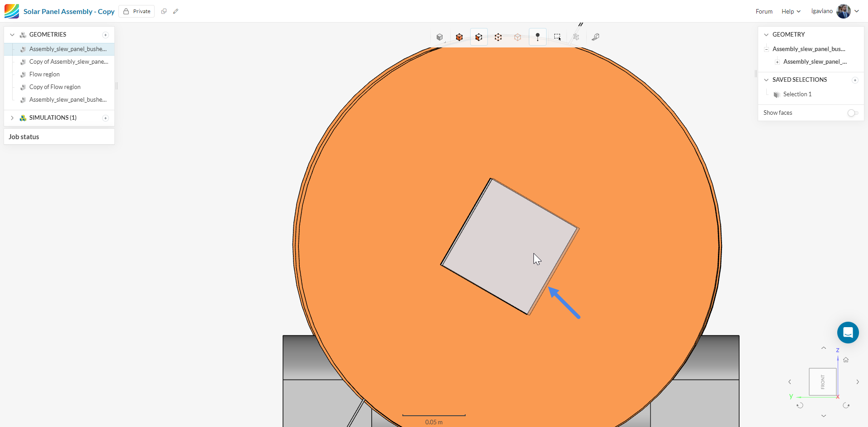Image resolution: width=868 pixels, height=427 pixels.
Task: Open the igaviano user account menu
Action: pyautogui.click(x=835, y=11)
